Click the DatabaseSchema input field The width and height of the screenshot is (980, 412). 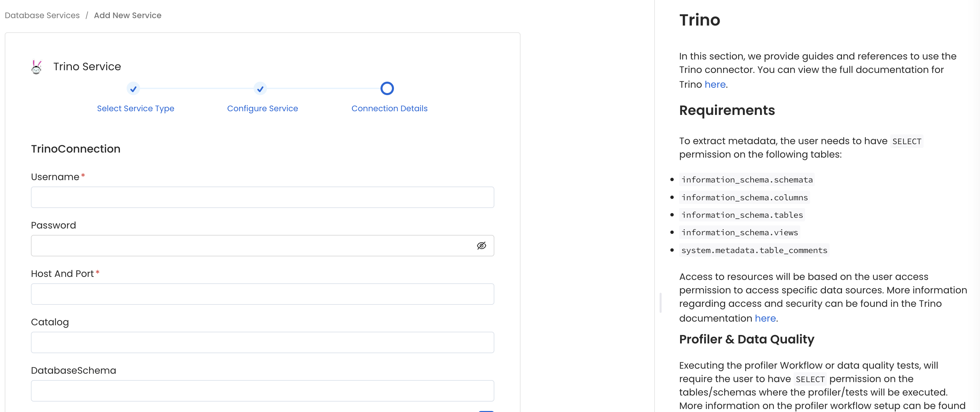click(x=263, y=391)
